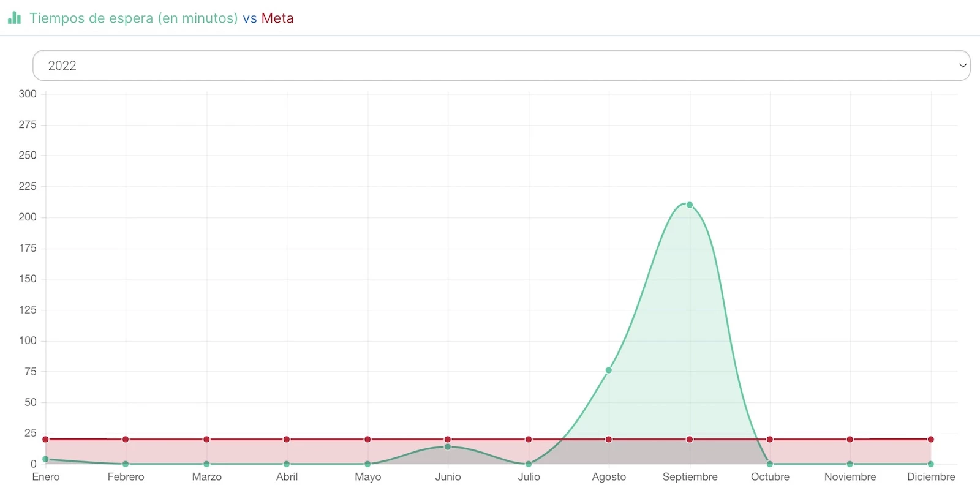Click the red "Meta" title label
This screenshot has height=496, width=980.
pos(277,18)
